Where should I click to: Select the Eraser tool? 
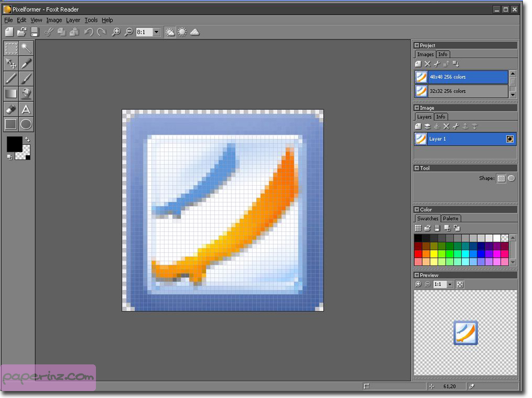tap(11, 109)
